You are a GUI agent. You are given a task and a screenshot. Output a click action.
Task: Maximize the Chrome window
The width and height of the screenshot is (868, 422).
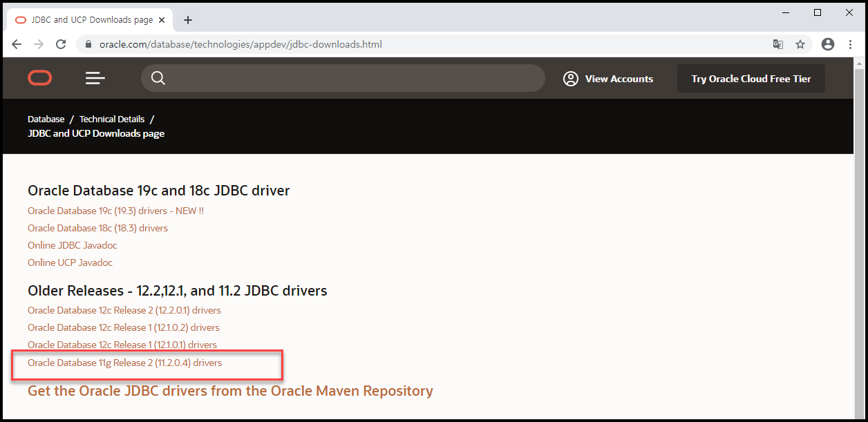pos(818,12)
